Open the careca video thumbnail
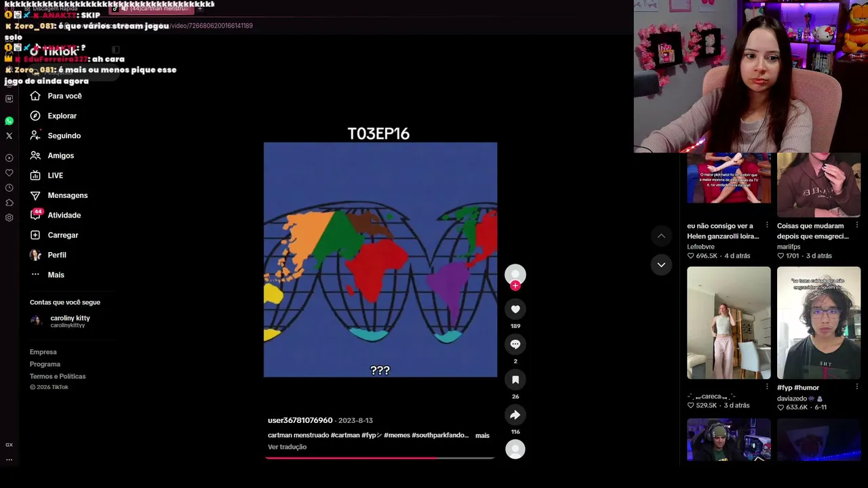This screenshot has width=868, height=488. [729, 323]
